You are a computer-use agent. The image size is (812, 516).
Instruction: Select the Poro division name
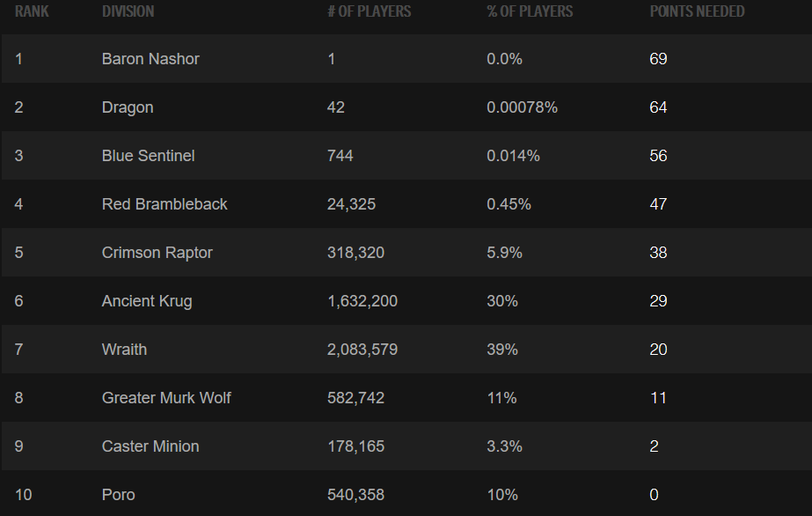[x=119, y=495]
